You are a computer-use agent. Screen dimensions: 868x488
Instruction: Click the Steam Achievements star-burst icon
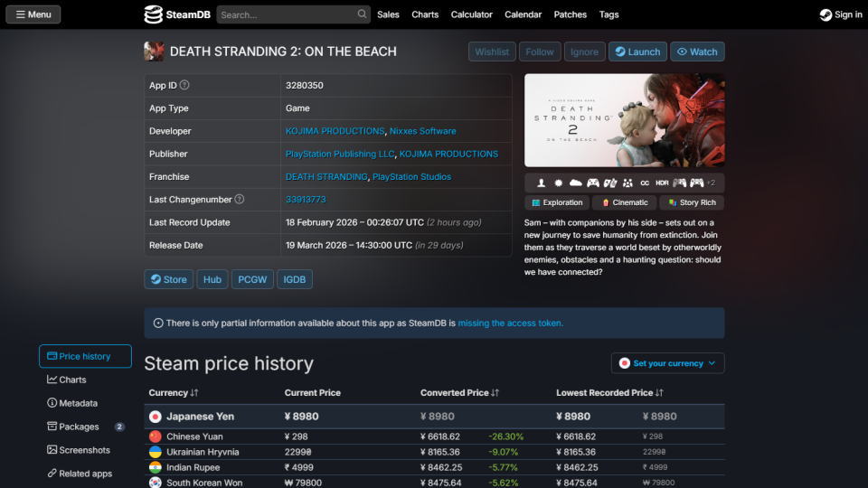coord(558,183)
